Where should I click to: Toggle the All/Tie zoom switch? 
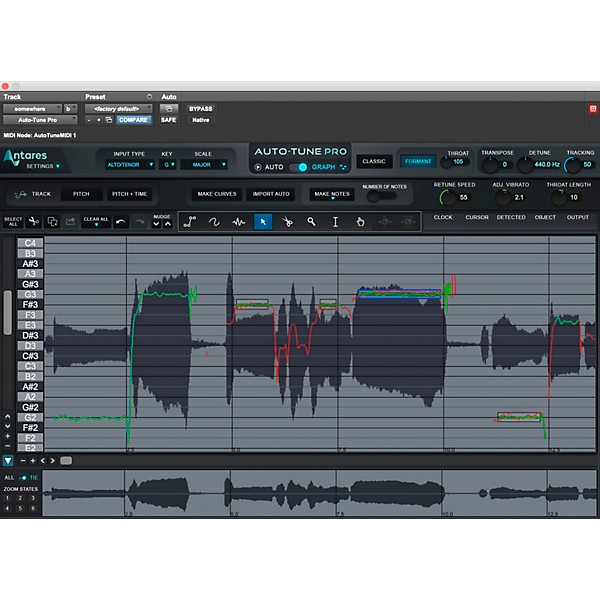(x=23, y=478)
